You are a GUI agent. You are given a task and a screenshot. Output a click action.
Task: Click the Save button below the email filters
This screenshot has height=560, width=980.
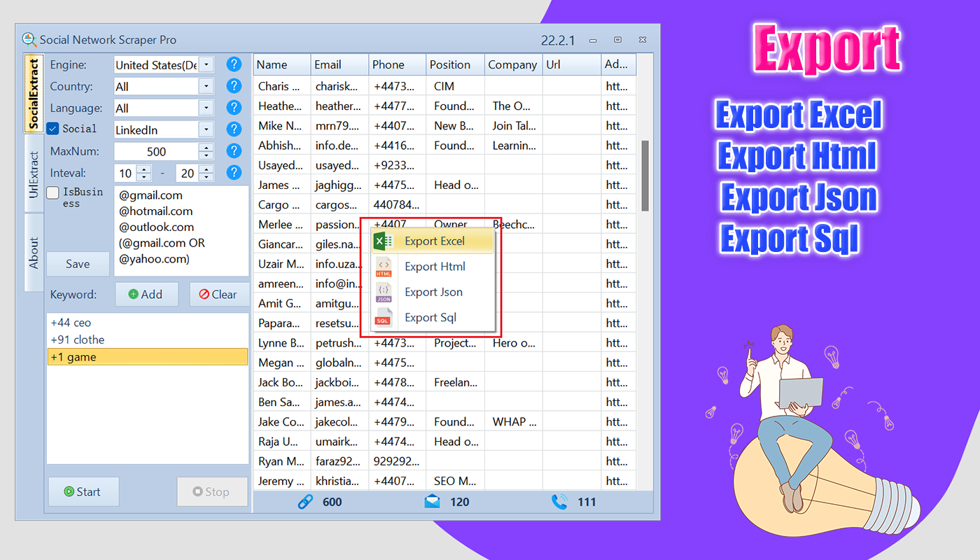tap(77, 264)
